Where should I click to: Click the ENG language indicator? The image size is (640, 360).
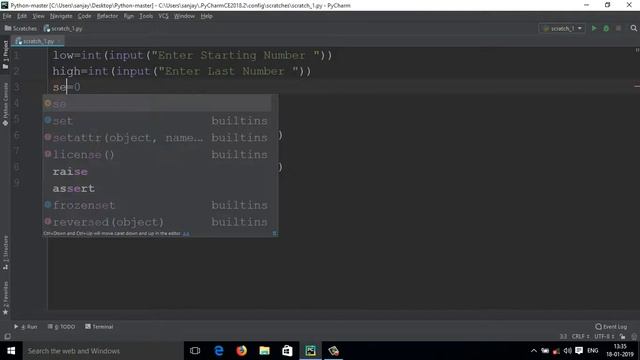tap(593, 351)
